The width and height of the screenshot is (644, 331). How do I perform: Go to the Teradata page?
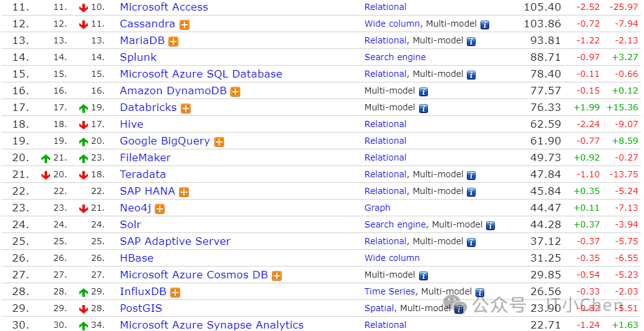coord(143,174)
